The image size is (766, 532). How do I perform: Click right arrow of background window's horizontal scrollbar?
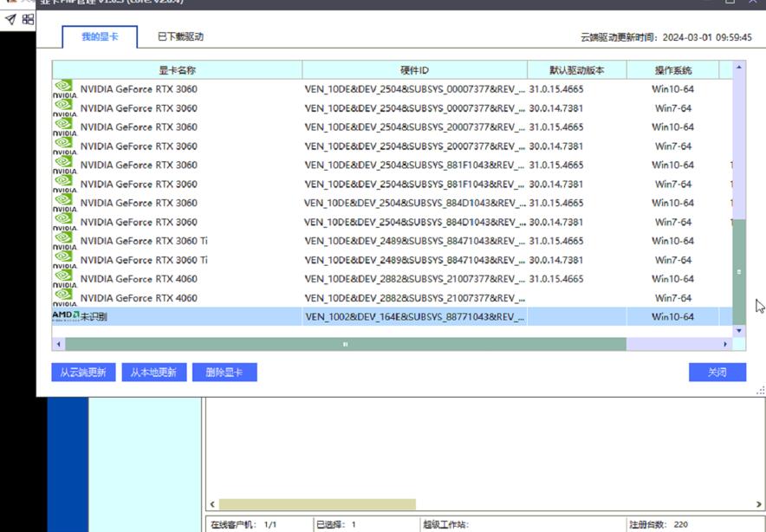pyautogui.click(x=759, y=504)
